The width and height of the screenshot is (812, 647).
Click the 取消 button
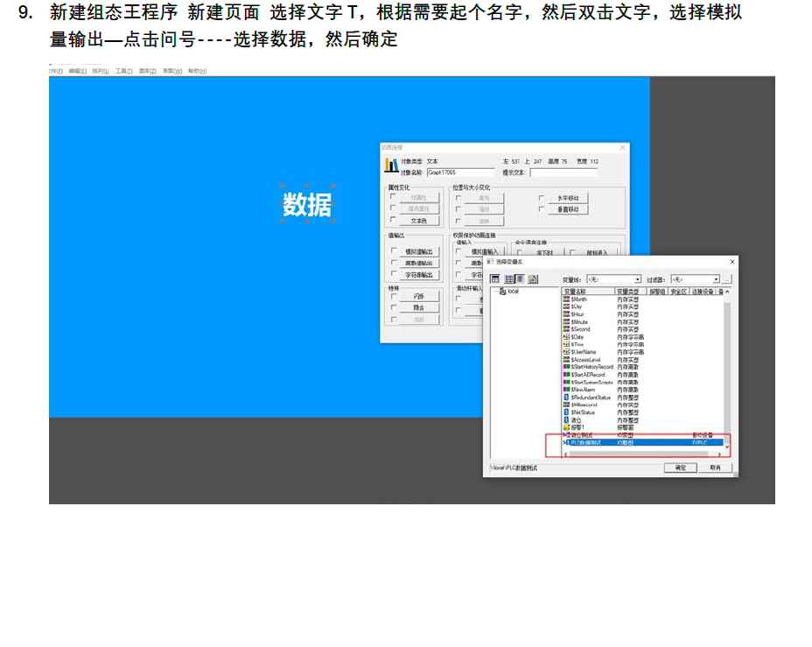pos(715,468)
